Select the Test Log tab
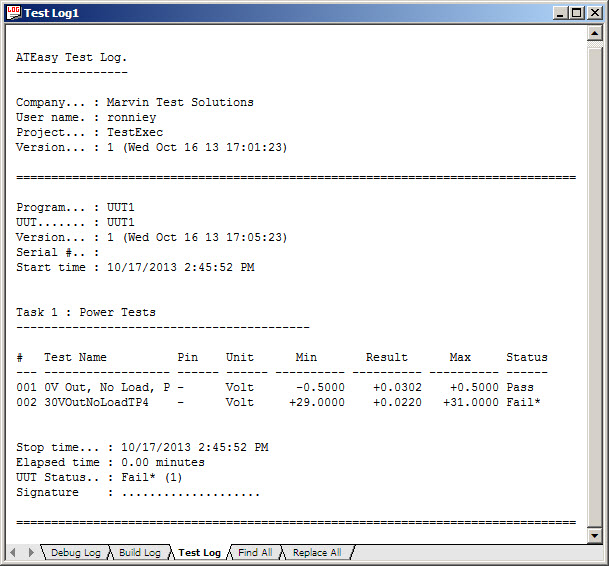Image resolution: width=609 pixels, height=566 pixels. point(199,552)
